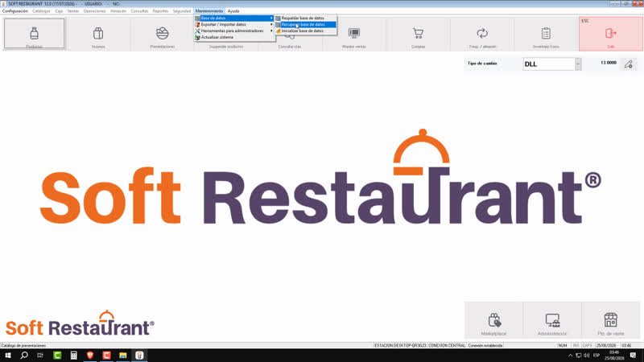The height and width of the screenshot is (362, 644).
Task: Open the Reportes menu
Action: pyautogui.click(x=160, y=11)
